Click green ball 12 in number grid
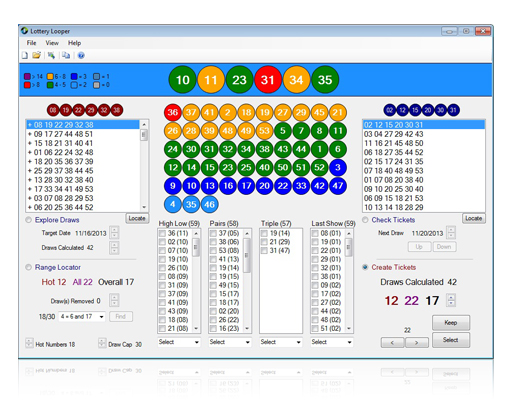The width and height of the screenshot is (511, 400). coord(173,167)
